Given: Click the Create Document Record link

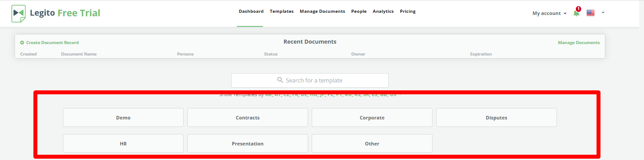Looking at the screenshot, I should click(x=52, y=43).
